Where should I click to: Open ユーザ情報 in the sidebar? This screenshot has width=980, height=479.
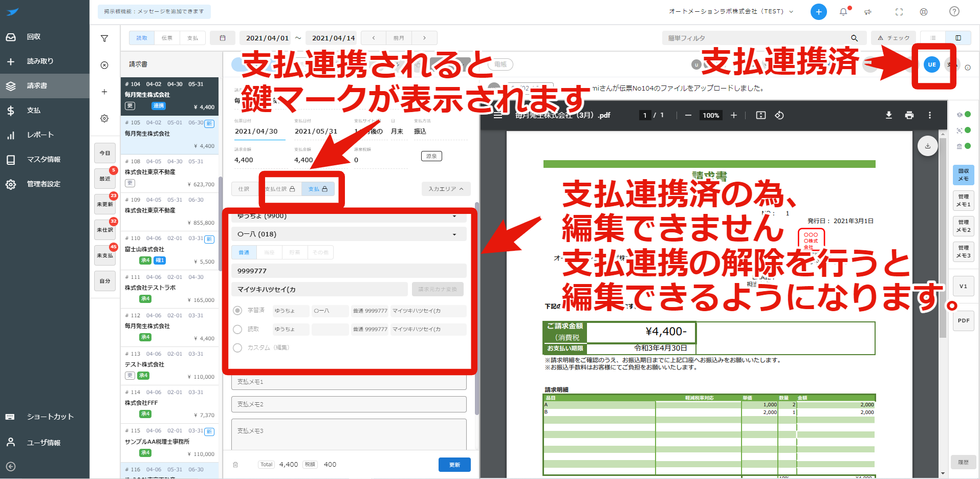click(45, 443)
